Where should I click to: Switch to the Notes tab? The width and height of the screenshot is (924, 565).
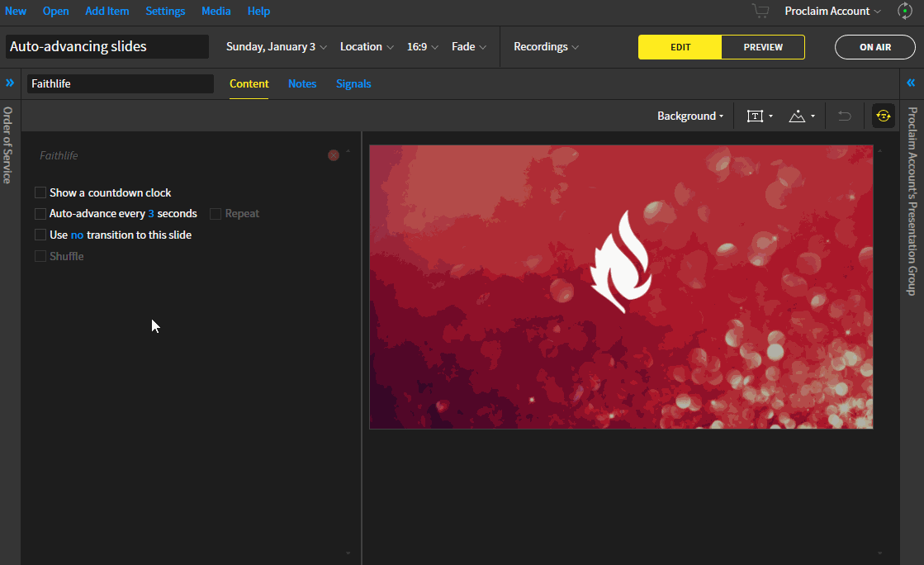[302, 83]
